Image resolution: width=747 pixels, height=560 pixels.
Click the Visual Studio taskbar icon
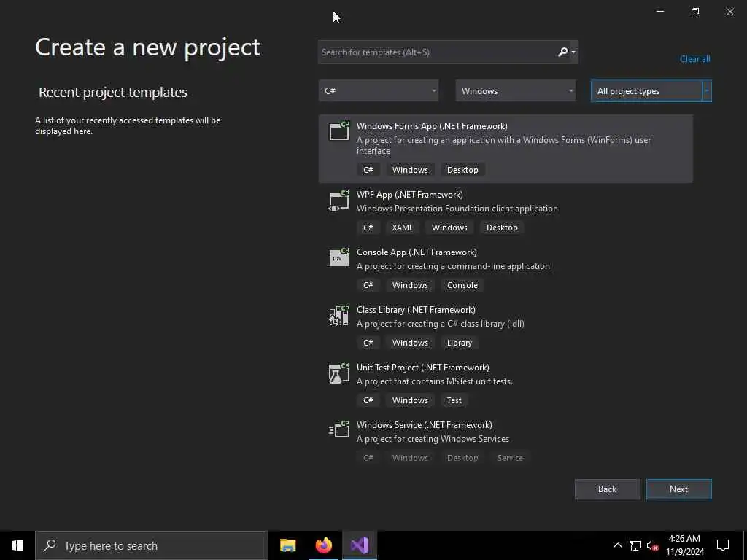point(360,545)
